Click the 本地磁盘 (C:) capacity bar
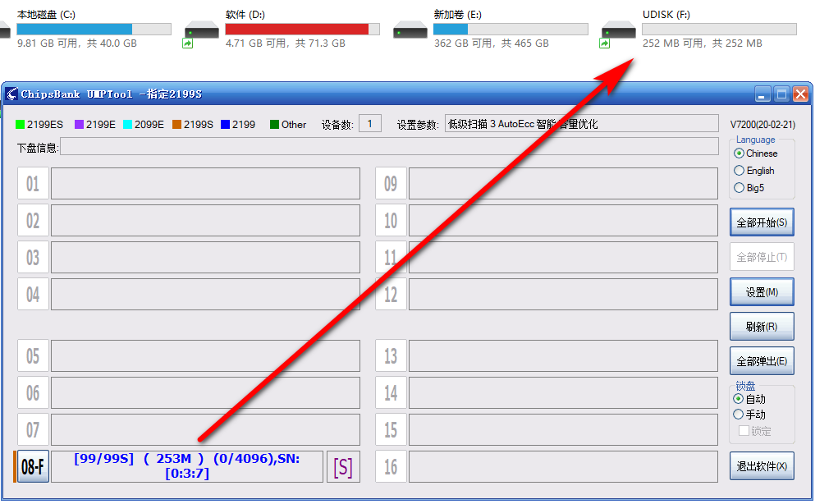Screen dimensions: 838x504 [94, 29]
